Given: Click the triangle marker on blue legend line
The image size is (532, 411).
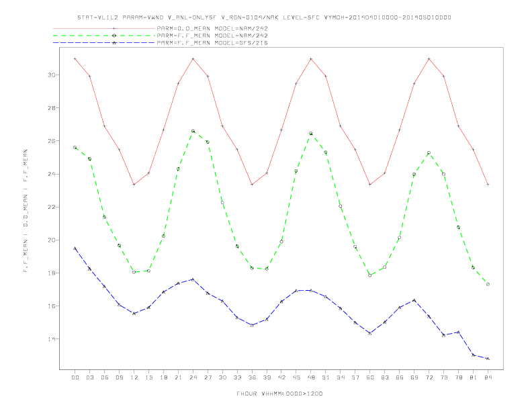Looking at the screenshot, I should point(114,43).
